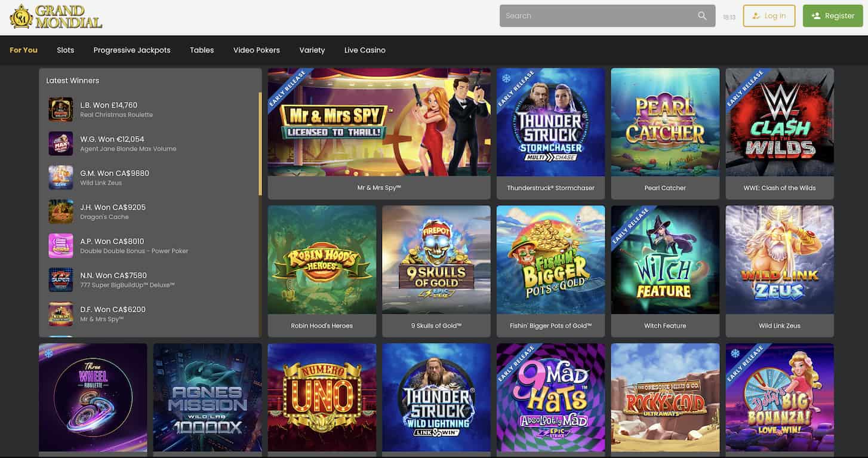Go to the Live Casino category
This screenshot has width=868, height=458.
click(365, 50)
